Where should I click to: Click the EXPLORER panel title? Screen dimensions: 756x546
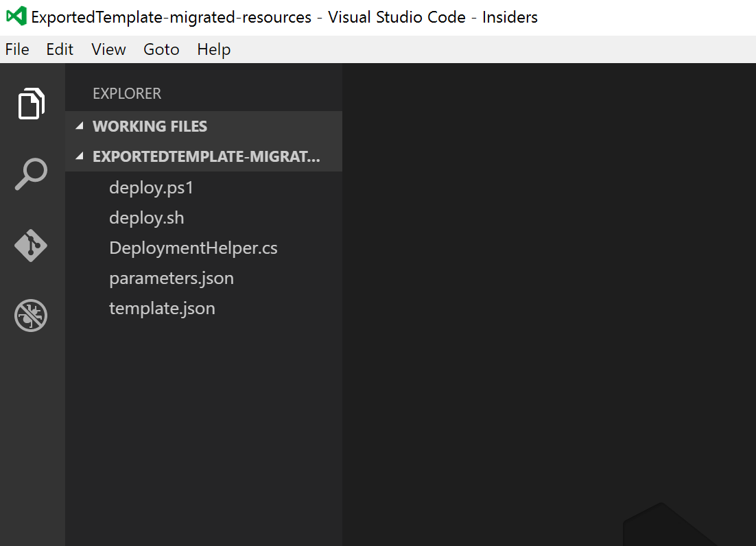coord(127,93)
